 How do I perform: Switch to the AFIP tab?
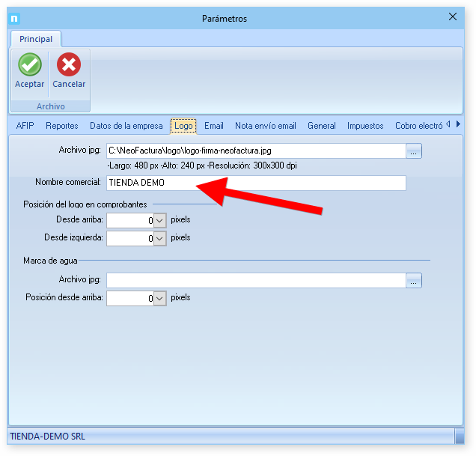pos(25,126)
